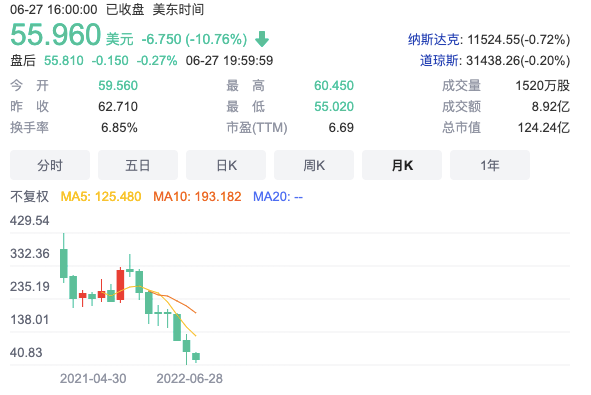Click the 最低 value 55.020
591x395 pixels.
pyautogui.click(x=334, y=107)
